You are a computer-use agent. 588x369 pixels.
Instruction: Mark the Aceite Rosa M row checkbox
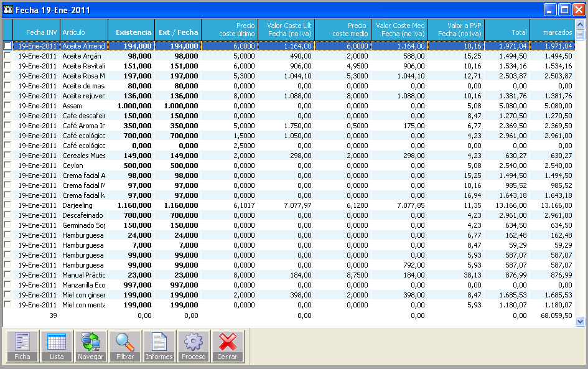click(7, 76)
